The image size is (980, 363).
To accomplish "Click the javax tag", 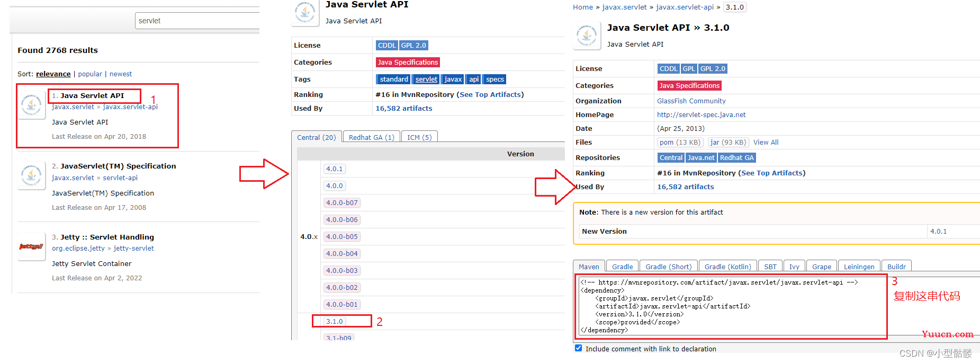I will click(x=453, y=79).
